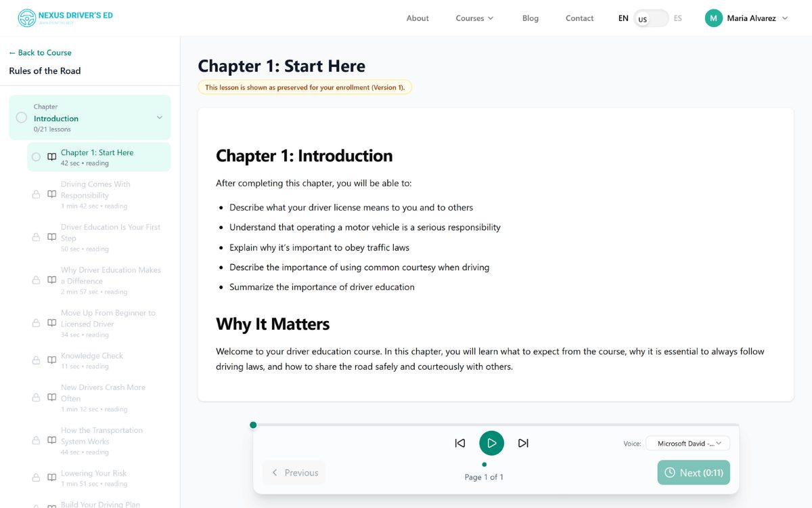Image resolution: width=812 pixels, height=508 pixels.
Task: Open Knowledge Check lesson
Action: tap(99, 360)
